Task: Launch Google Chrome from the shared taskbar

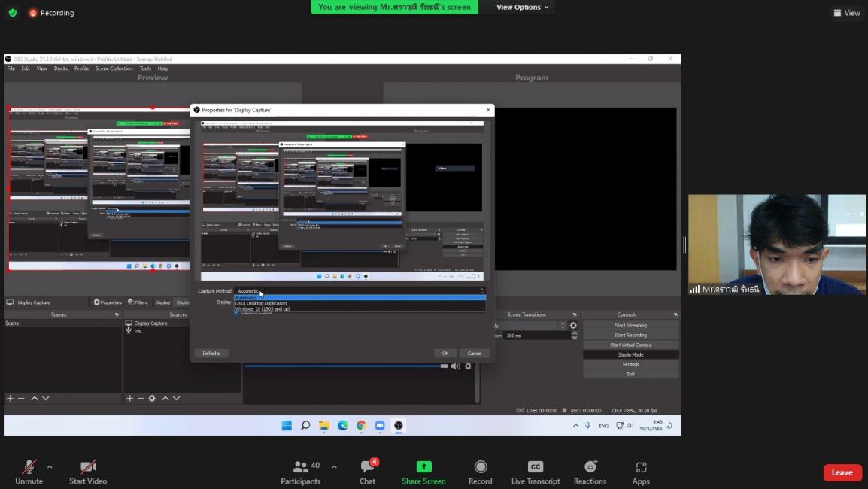Action: click(362, 425)
